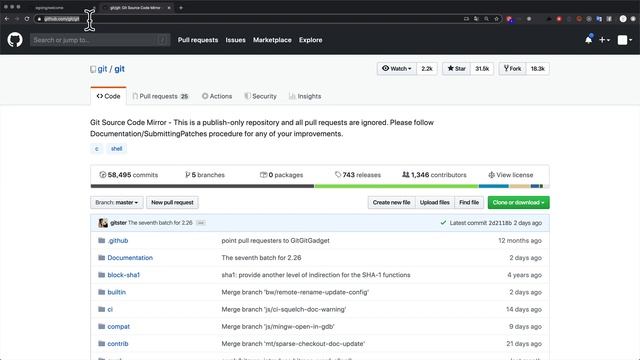The height and width of the screenshot is (360, 640).
Task: Open Pull requests in top navigation
Action: [x=198, y=40]
